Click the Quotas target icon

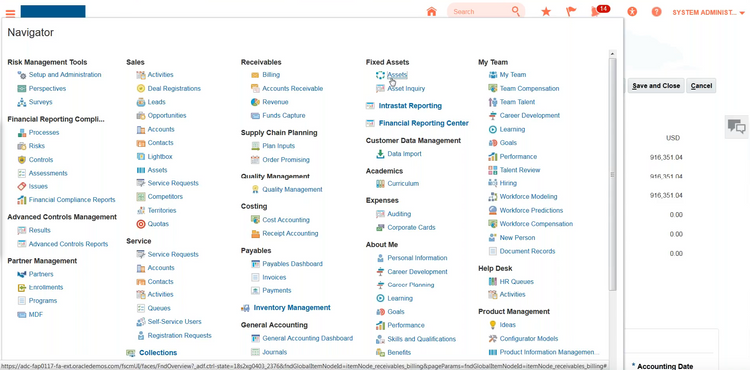tap(141, 224)
